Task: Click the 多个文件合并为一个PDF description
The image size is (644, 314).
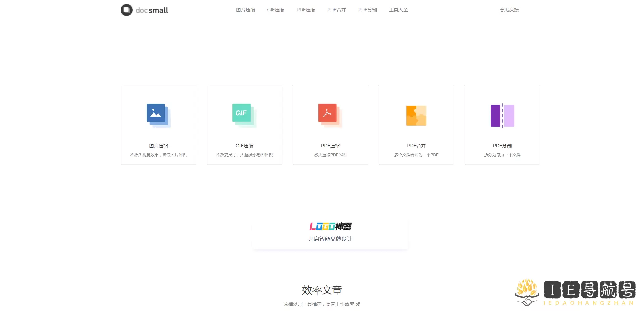Action: point(416,155)
